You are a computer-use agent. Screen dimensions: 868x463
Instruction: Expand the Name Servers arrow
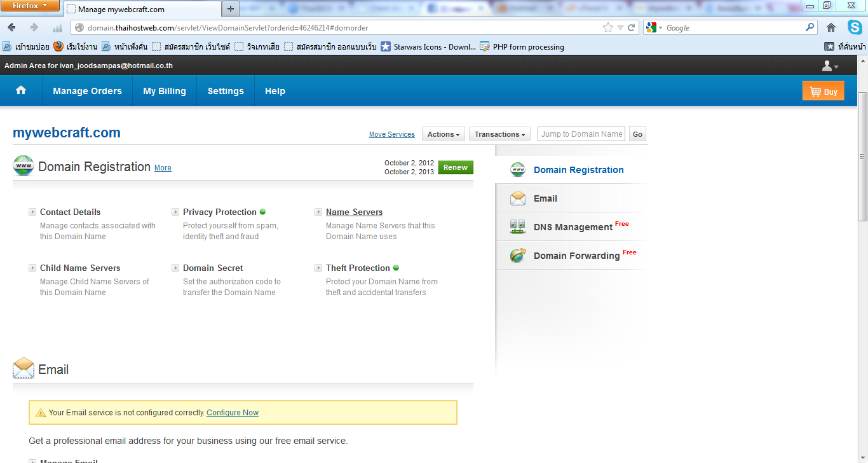(x=318, y=212)
